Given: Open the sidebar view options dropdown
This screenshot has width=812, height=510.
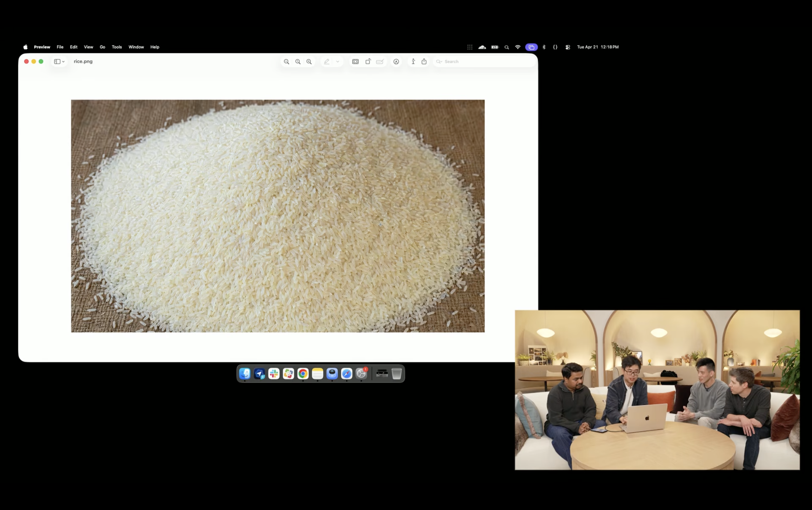Looking at the screenshot, I should [59, 62].
